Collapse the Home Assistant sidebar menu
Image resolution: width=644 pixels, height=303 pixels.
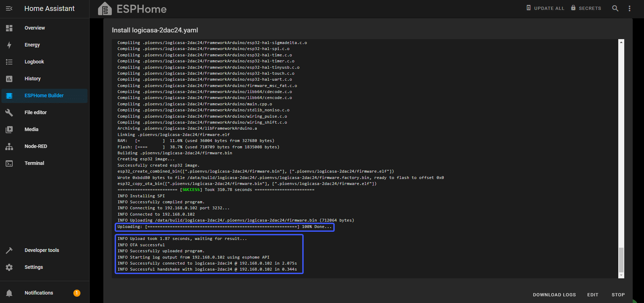coord(9,8)
